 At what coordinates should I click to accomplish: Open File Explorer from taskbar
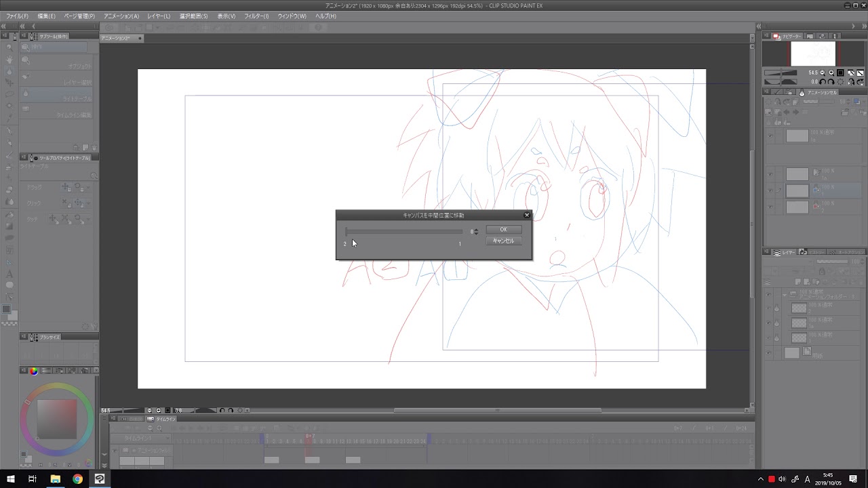pos(55,479)
